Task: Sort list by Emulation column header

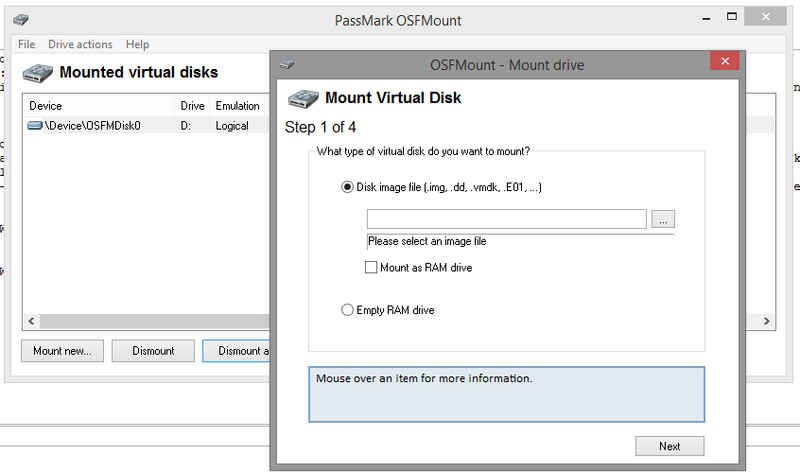Action: click(237, 105)
